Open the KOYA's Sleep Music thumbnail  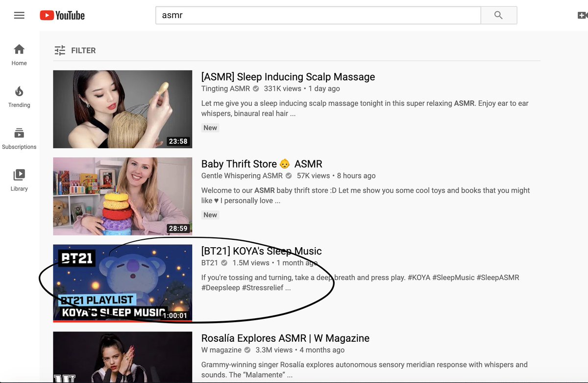(x=122, y=283)
